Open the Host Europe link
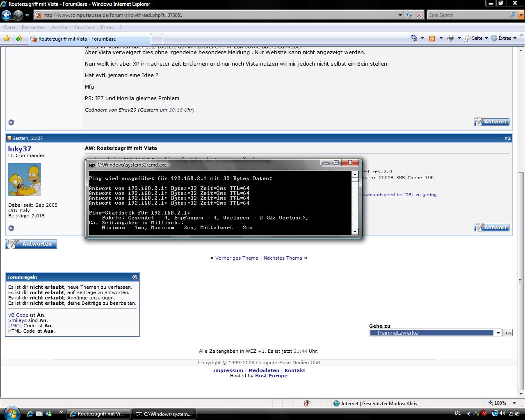This screenshot has height=420, width=525. click(x=271, y=376)
